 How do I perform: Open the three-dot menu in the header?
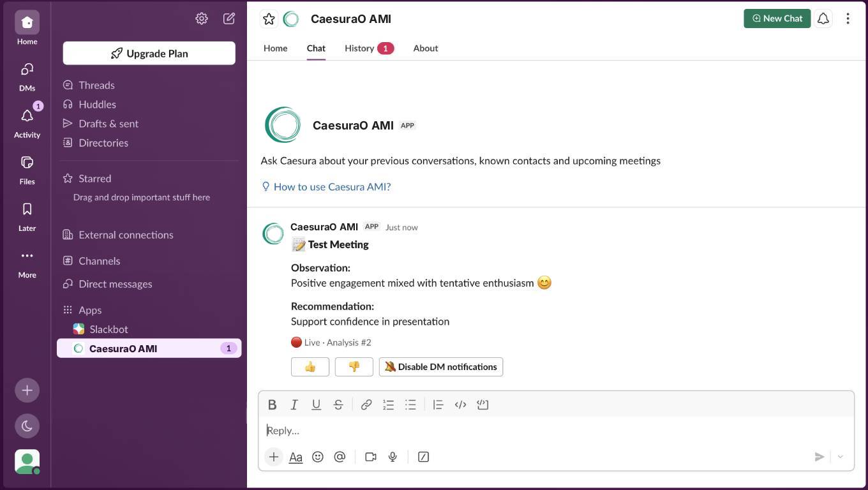pyautogui.click(x=848, y=19)
